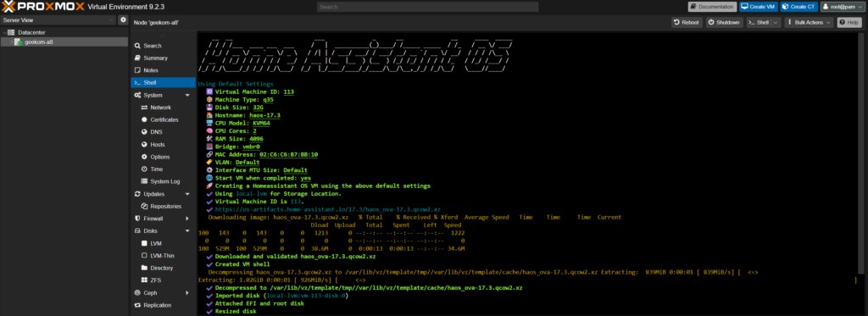Click the Search magnifier icon in node menu
Viewport: 868px width, 316px height.
138,46
